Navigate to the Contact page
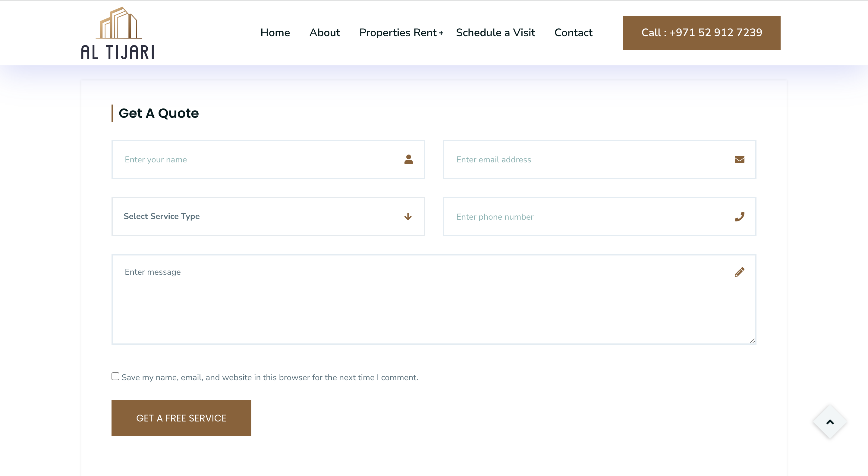This screenshot has height=476, width=868. [573, 33]
